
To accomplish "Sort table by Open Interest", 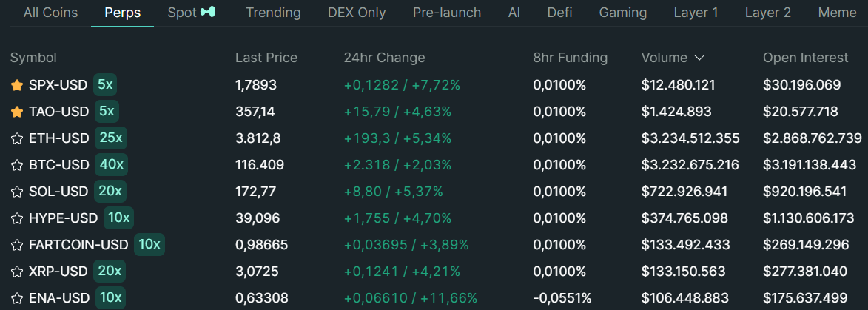I will 805,58.
